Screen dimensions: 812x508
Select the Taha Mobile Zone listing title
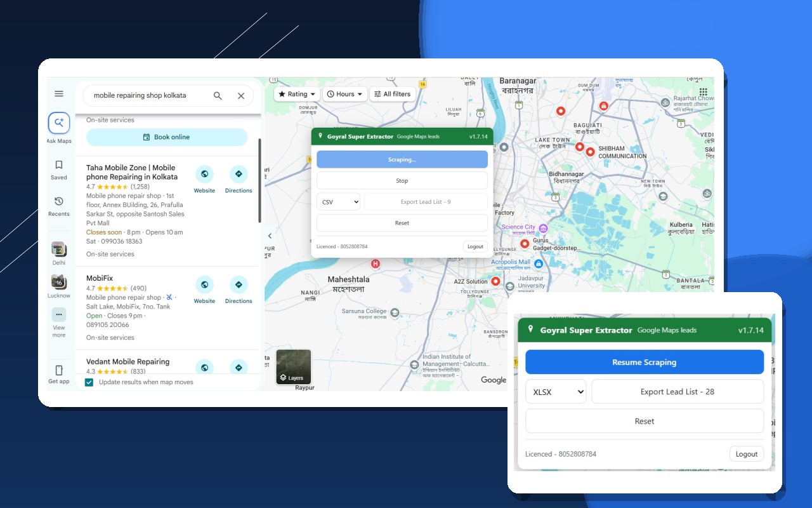(x=132, y=172)
